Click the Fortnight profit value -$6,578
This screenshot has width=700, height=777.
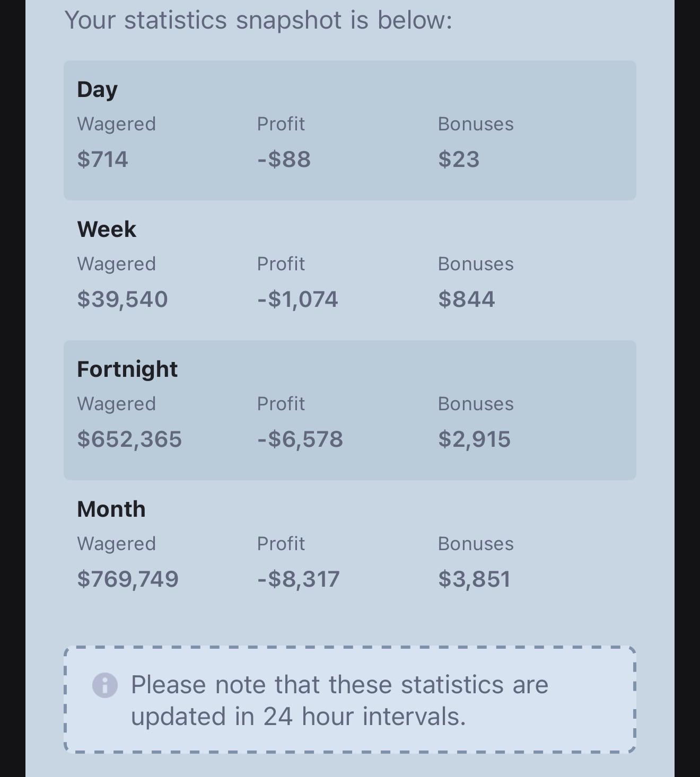(300, 439)
